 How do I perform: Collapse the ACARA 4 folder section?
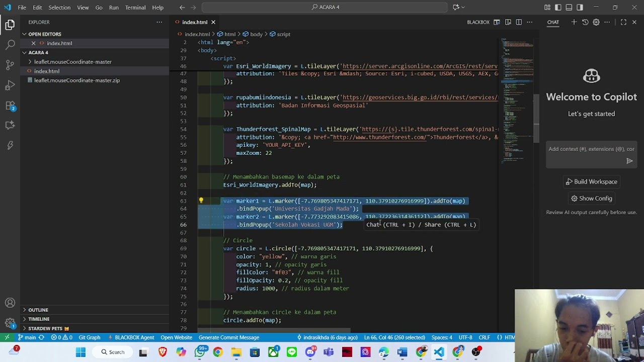pos(38,52)
